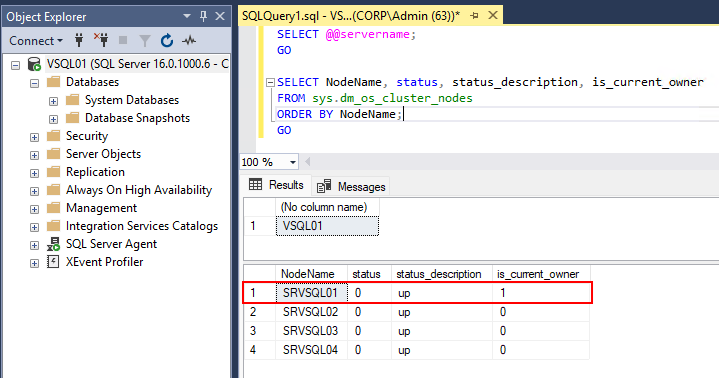Expand the Replication node
Image resolution: width=719 pixels, height=378 pixels.
34,173
